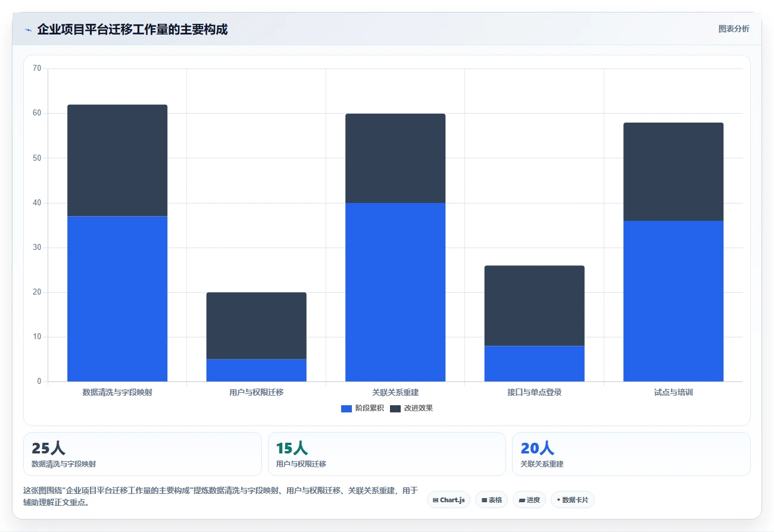Click the 30 tick on the y-axis
The width and height of the screenshot is (774, 532).
(37, 248)
